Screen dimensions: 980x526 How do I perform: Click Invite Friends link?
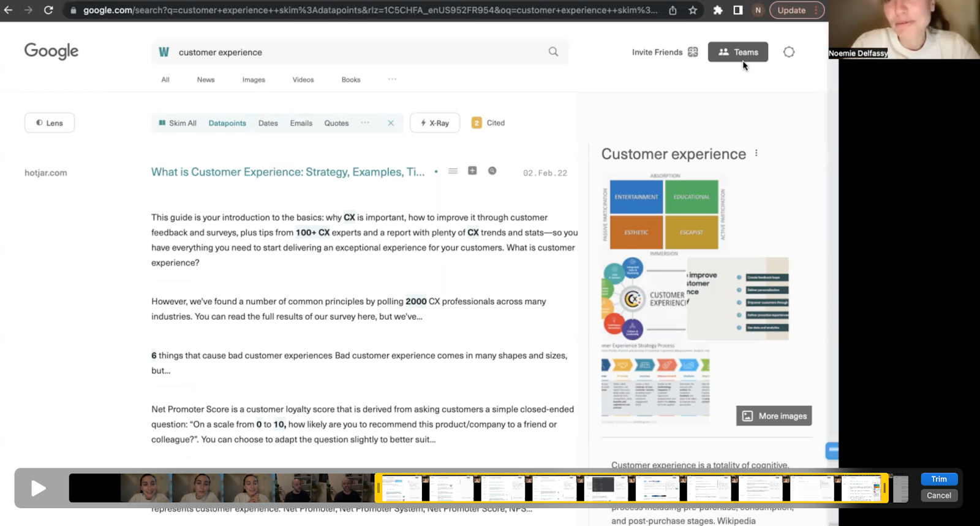(657, 52)
